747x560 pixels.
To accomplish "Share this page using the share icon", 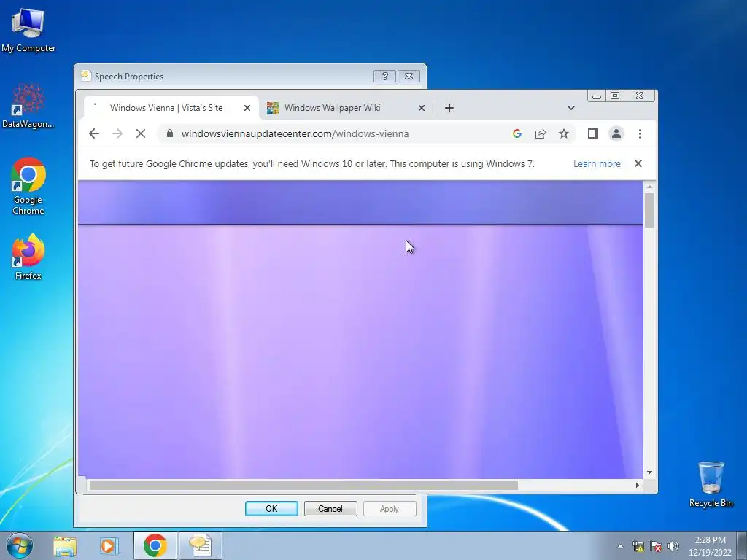I will click(541, 134).
